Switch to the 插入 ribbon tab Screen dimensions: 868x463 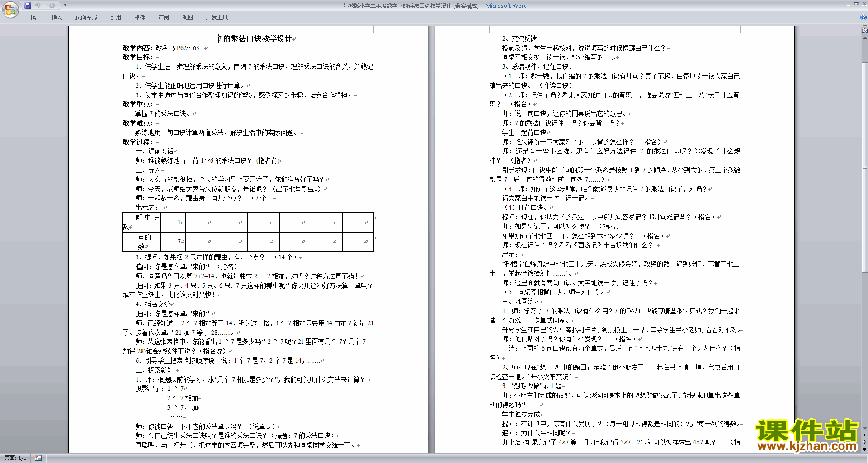click(x=57, y=18)
